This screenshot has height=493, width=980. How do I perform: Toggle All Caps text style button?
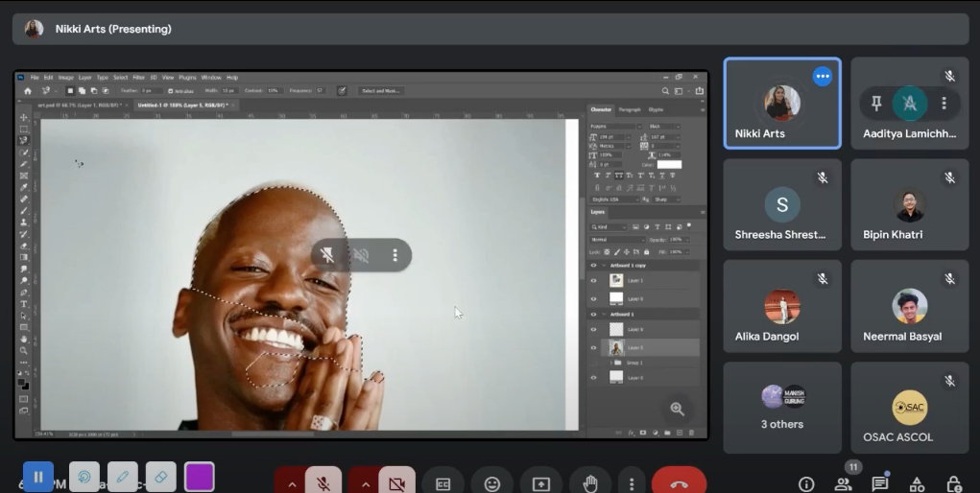tap(619, 176)
